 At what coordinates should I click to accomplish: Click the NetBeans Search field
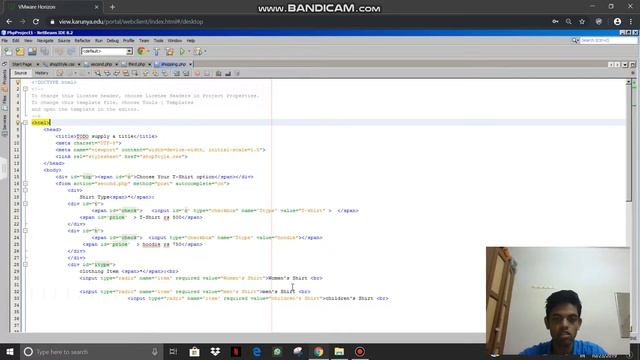608,40
